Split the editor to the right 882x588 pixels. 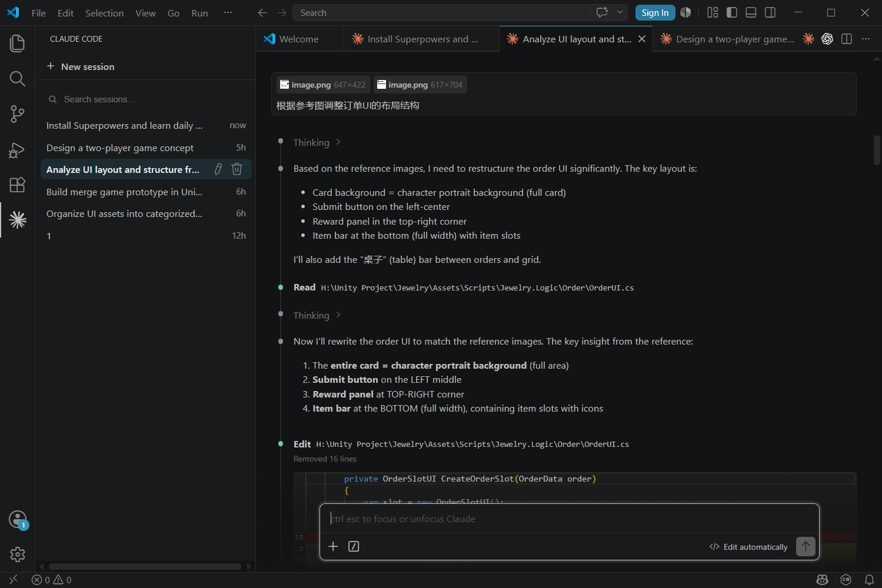(x=847, y=39)
